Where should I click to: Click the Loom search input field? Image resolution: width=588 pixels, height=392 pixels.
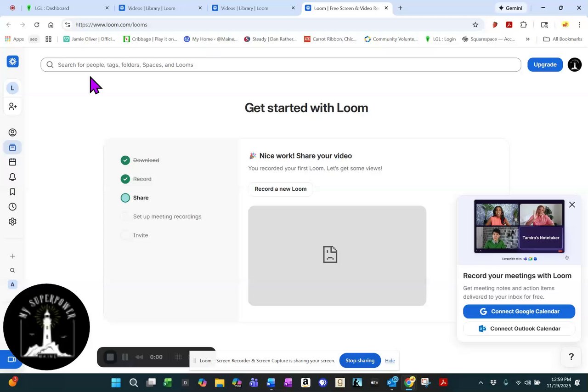click(281, 65)
